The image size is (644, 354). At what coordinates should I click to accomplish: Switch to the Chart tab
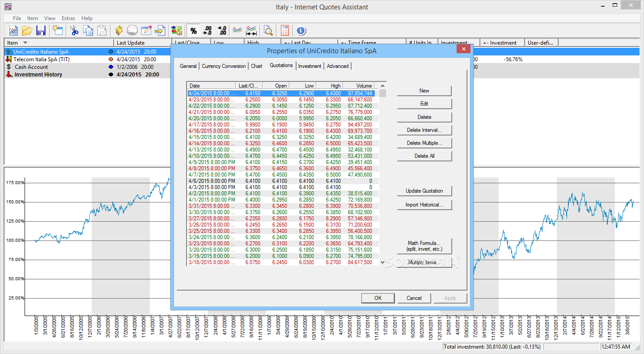pyautogui.click(x=257, y=66)
